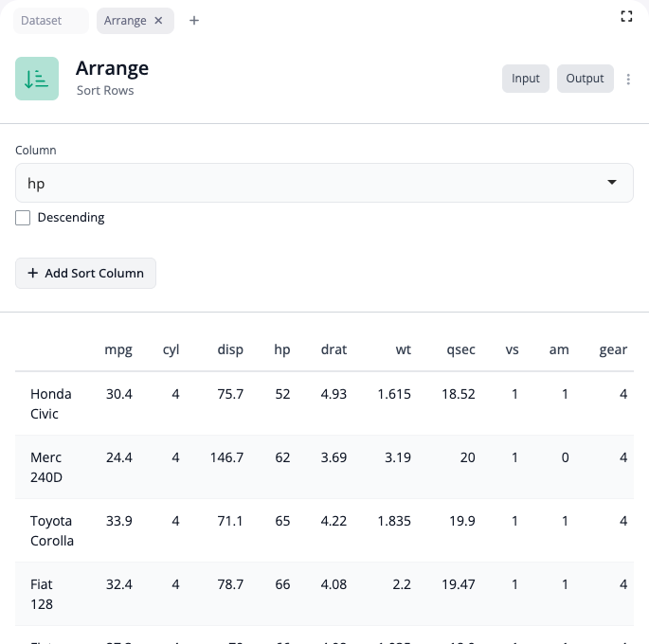
Task: Click the mpg column header
Action: [118, 349]
